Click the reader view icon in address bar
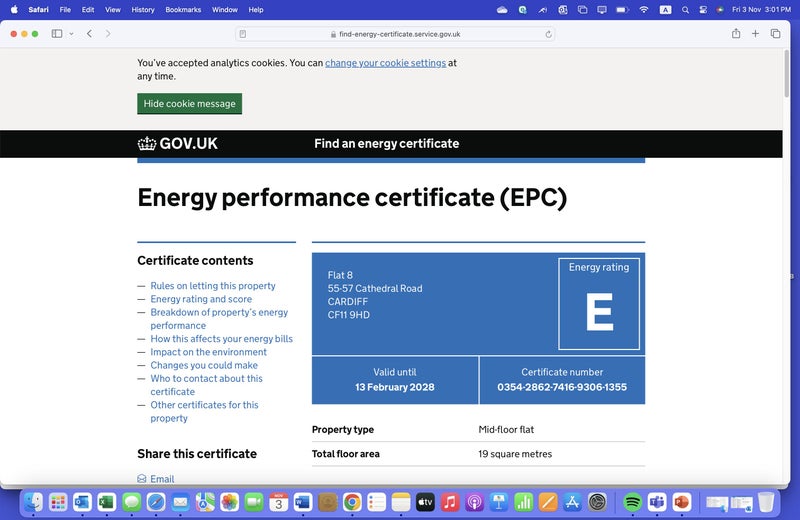Viewport: 800px width, 520px height. click(x=243, y=34)
